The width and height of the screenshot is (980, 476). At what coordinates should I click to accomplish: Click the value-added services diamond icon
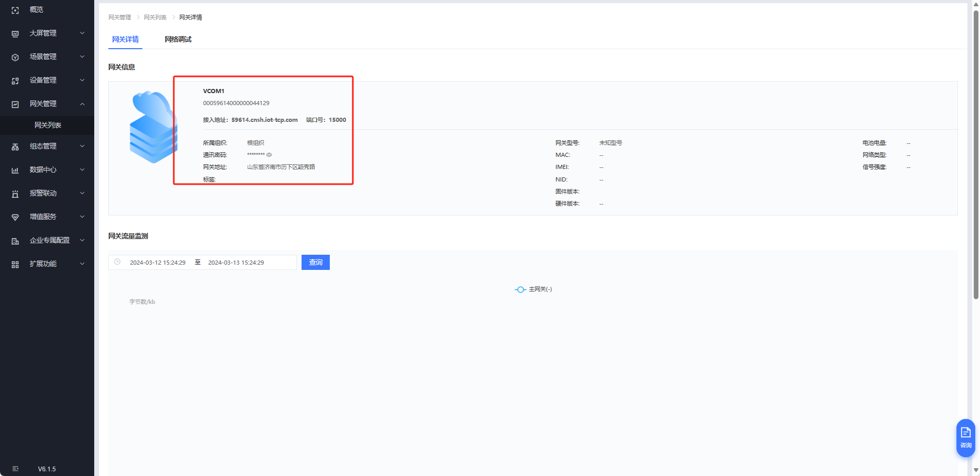point(15,217)
